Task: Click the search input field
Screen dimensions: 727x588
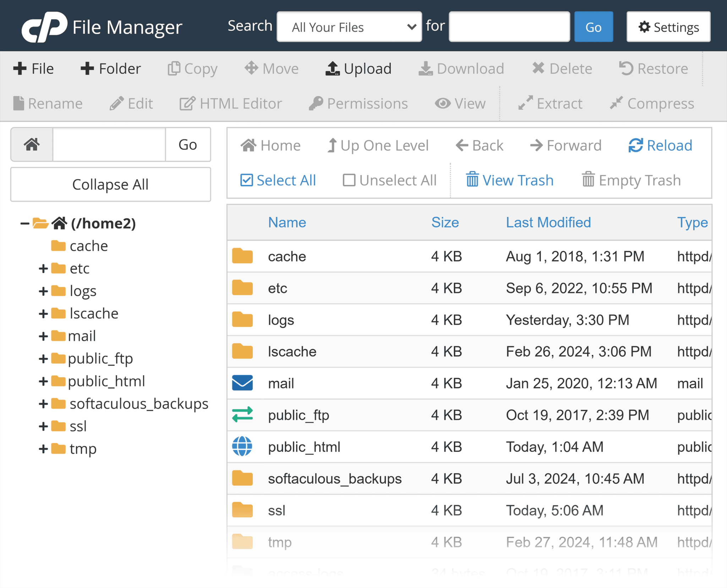Action: pyautogui.click(x=508, y=26)
